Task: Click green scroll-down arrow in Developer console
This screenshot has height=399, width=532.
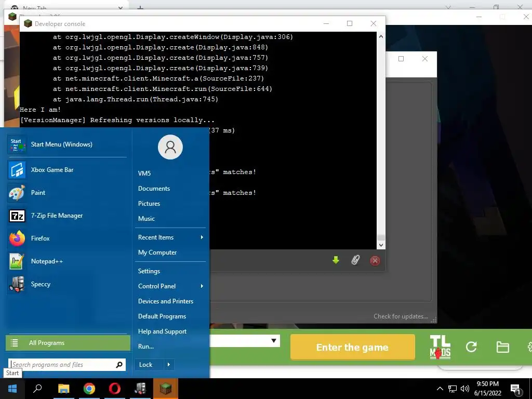Action: (336, 260)
